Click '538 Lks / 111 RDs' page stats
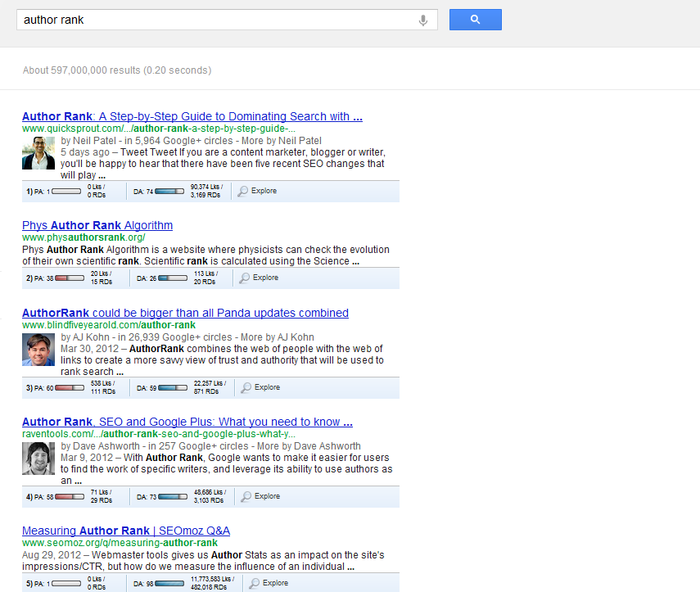The width and height of the screenshot is (700, 592). pyautogui.click(x=102, y=387)
